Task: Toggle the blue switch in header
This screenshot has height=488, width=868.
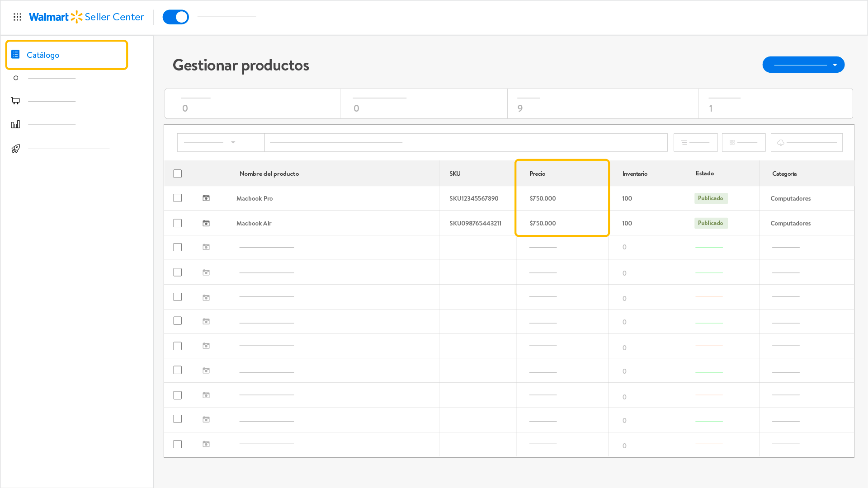Action: tap(175, 17)
